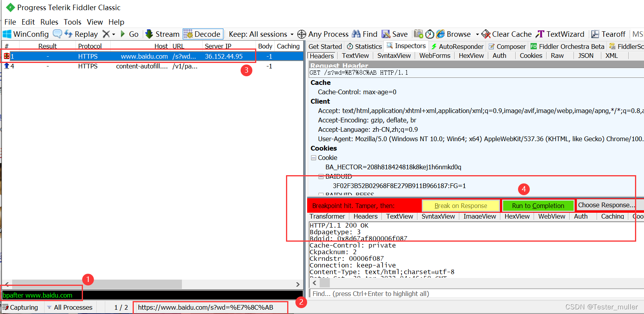The width and height of the screenshot is (644, 314).
Task: Open the Browse dropdown arrow
Action: point(477,34)
